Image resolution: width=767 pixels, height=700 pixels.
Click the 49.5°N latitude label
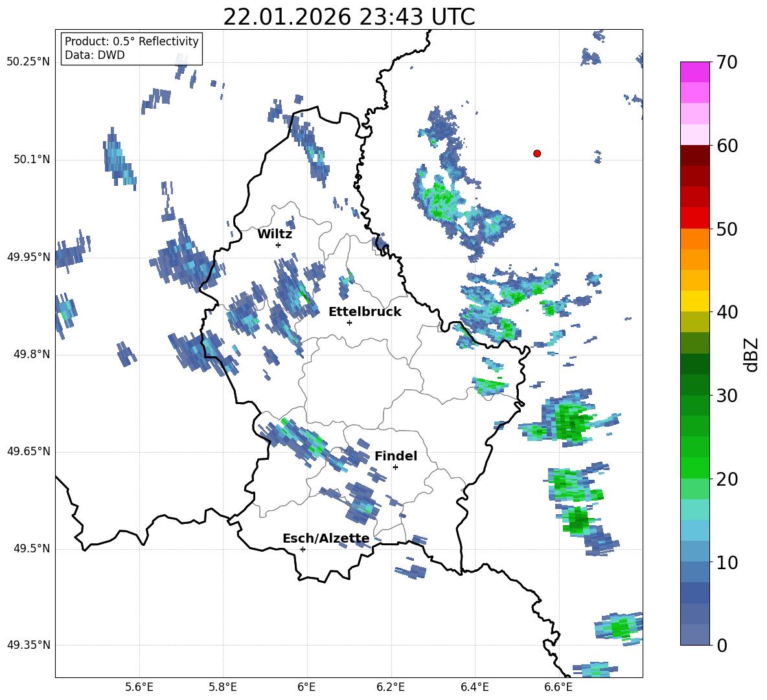coord(31,549)
